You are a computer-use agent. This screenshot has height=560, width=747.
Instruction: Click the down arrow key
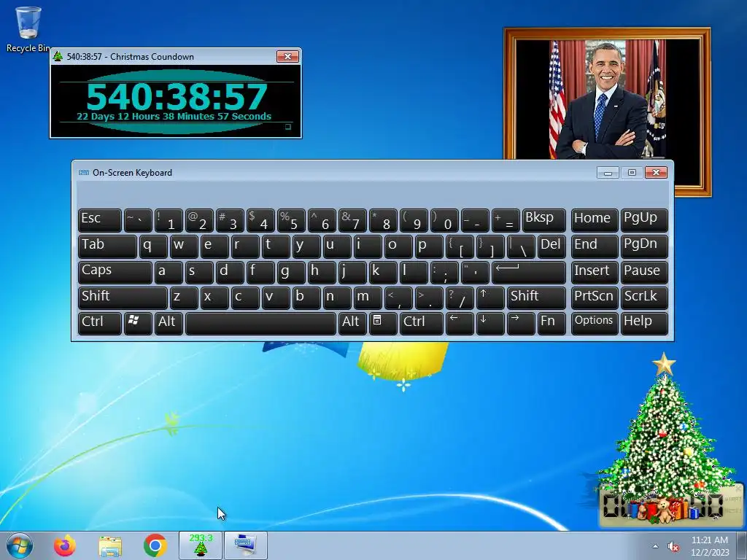(x=490, y=323)
